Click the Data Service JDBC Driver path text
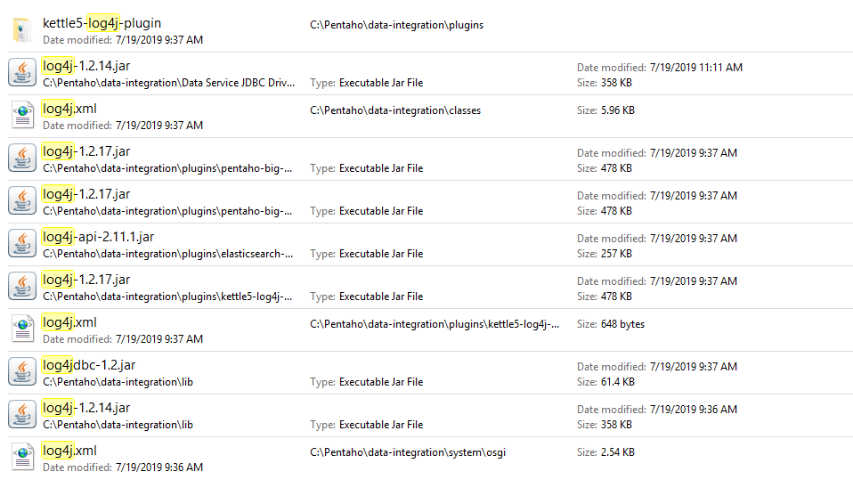The height and width of the screenshot is (504, 853). (167, 83)
